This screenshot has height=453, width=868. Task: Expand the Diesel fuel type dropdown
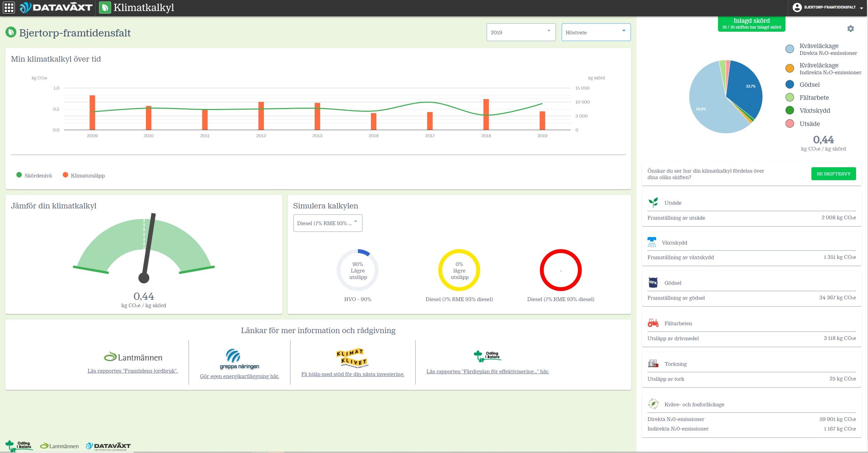pyautogui.click(x=327, y=223)
